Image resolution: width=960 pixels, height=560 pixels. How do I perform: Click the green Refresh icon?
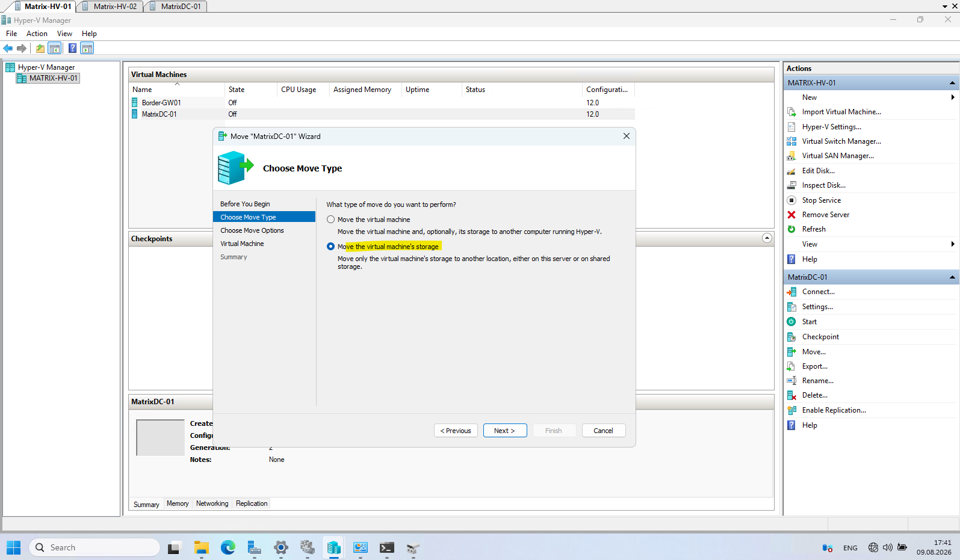[791, 229]
